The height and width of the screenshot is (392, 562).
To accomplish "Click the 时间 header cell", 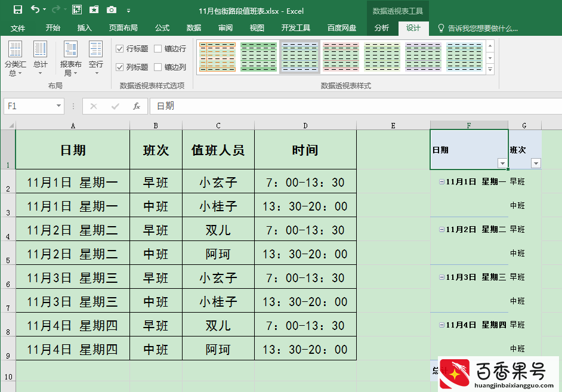I will [x=305, y=150].
